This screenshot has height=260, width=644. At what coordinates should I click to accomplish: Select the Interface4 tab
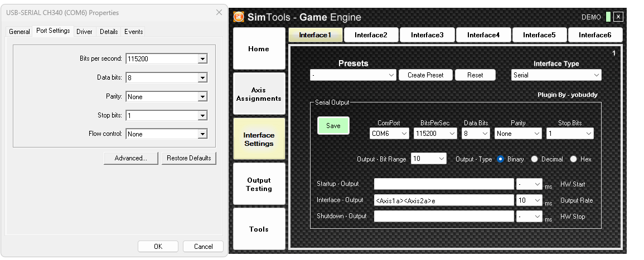[483, 35]
